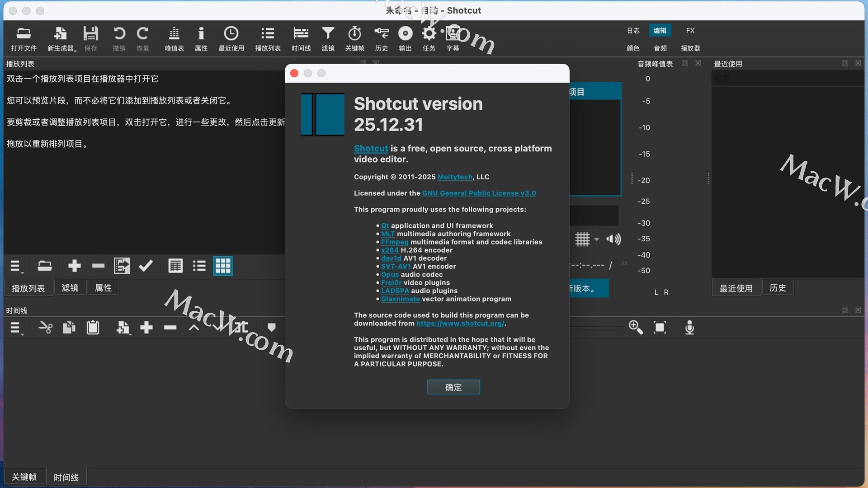Open the 关键帧 keyframes stopwatch icon
Screen dimensions: 868x488
[354, 34]
